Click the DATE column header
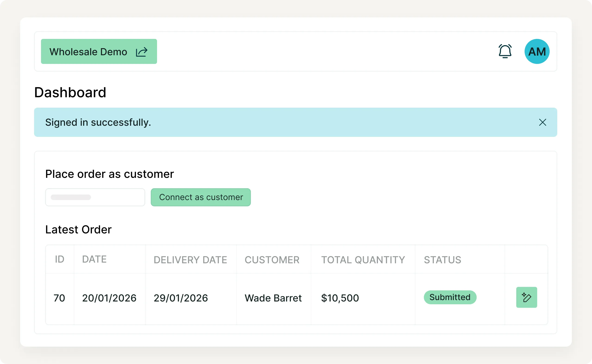The height and width of the screenshot is (364, 592). tap(94, 259)
